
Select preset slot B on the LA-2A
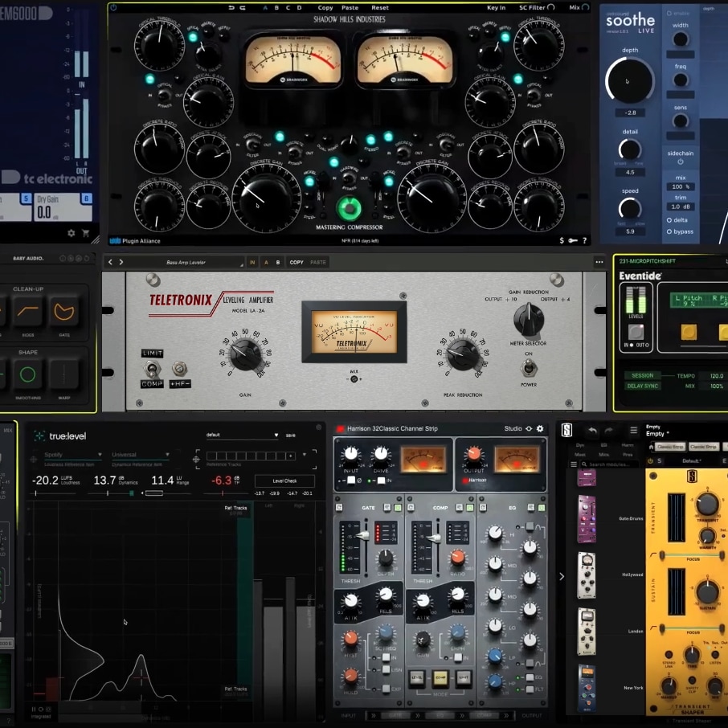tap(278, 262)
